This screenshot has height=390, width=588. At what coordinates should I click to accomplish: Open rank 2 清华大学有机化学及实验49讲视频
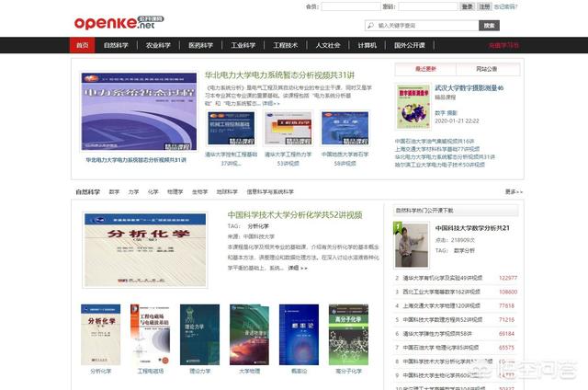click(443, 278)
